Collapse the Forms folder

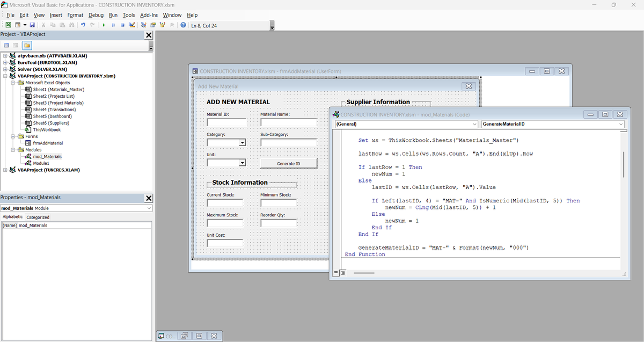click(x=13, y=136)
